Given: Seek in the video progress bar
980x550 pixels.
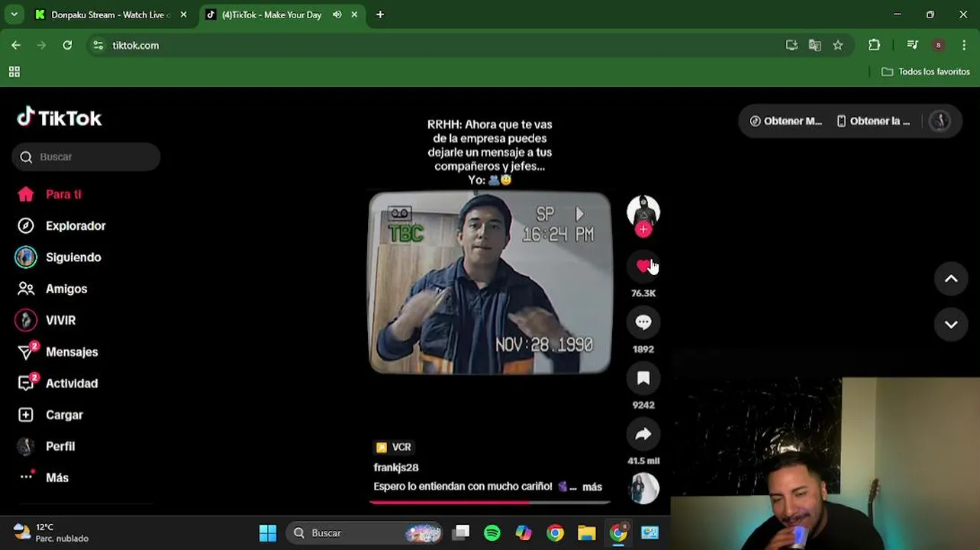Looking at the screenshot, I should coord(490,503).
